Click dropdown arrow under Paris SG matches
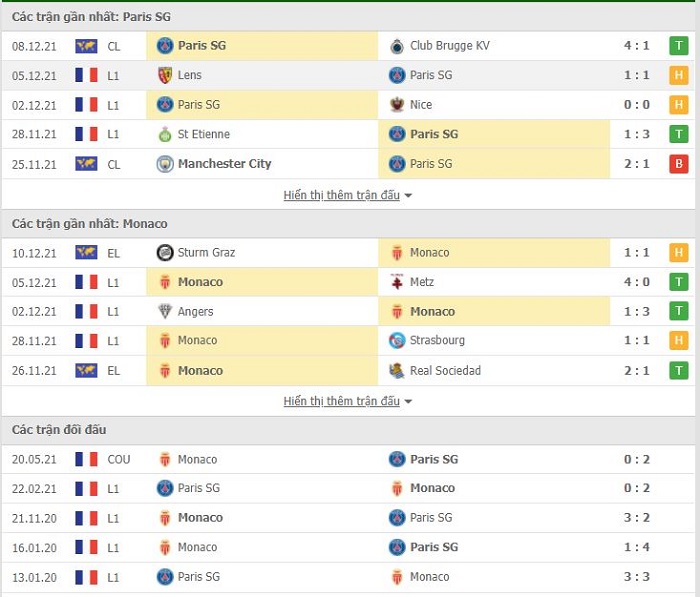This screenshot has width=700, height=597. click(408, 196)
